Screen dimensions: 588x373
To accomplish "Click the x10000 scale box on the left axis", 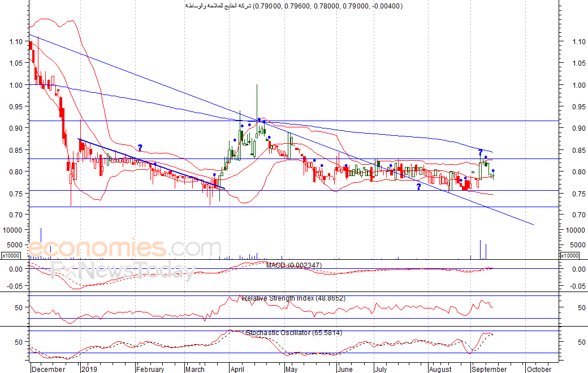I will [11, 255].
